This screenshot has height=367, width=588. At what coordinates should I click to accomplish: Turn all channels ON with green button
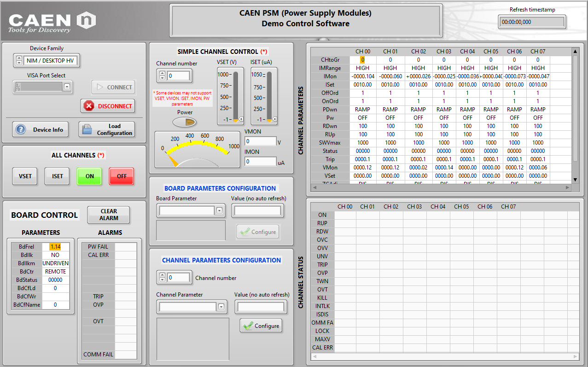click(x=90, y=176)
